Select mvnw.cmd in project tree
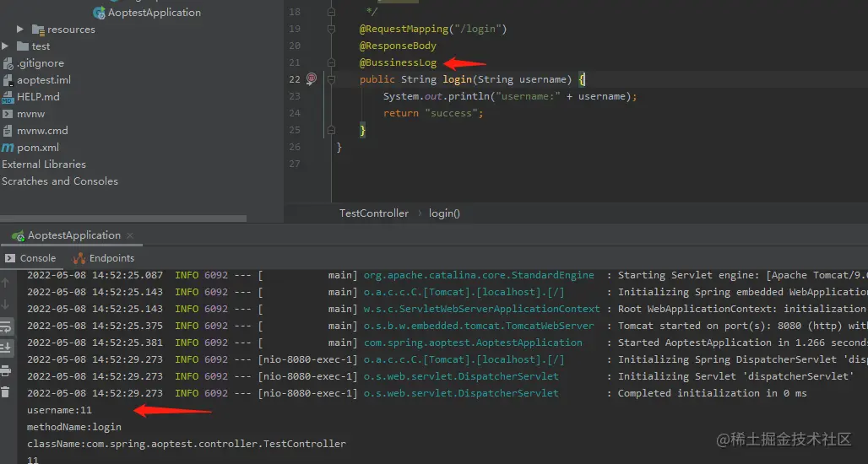The image size is (868, 464). tap(42, 131)
